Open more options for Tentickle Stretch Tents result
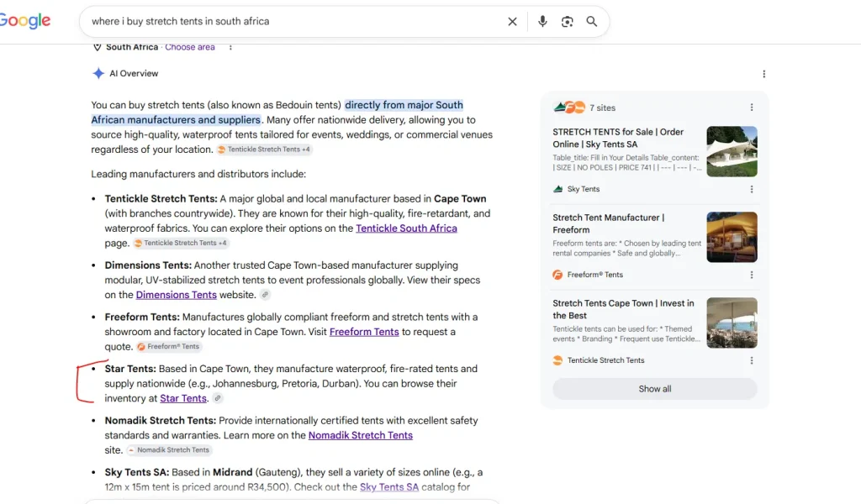This screenshot has width=861, height=504. coord(752,360)
